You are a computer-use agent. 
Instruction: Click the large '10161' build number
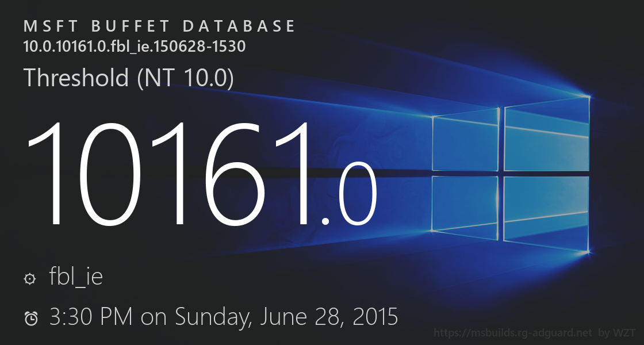[168, 175]
